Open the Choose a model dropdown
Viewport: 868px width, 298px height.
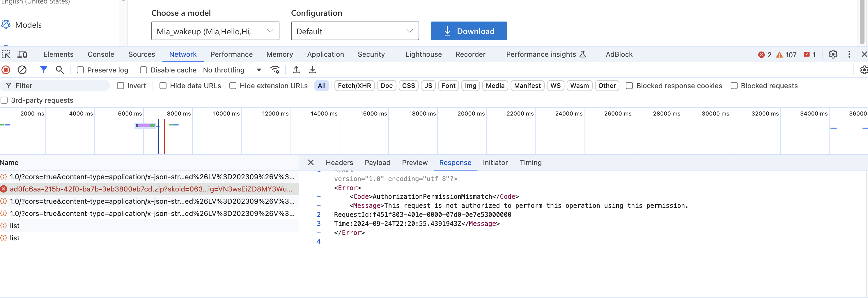pyautogui.click(x=215, y=31)
